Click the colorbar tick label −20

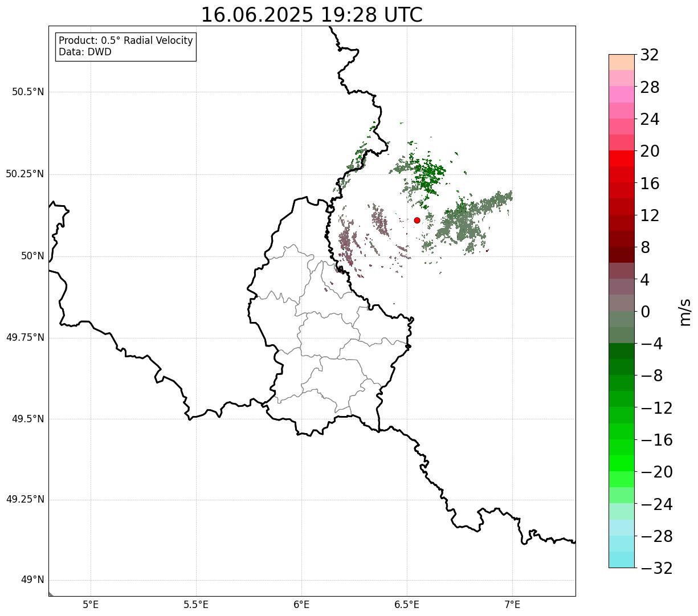coord(656,472)
